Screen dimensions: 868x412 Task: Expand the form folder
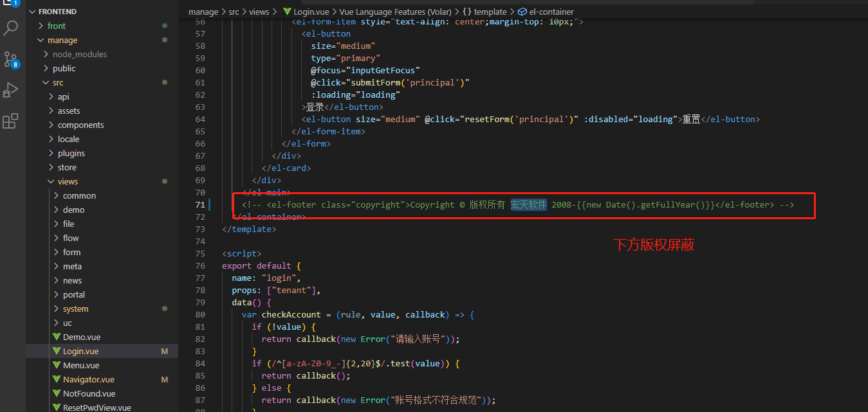(x=71, y=252)
